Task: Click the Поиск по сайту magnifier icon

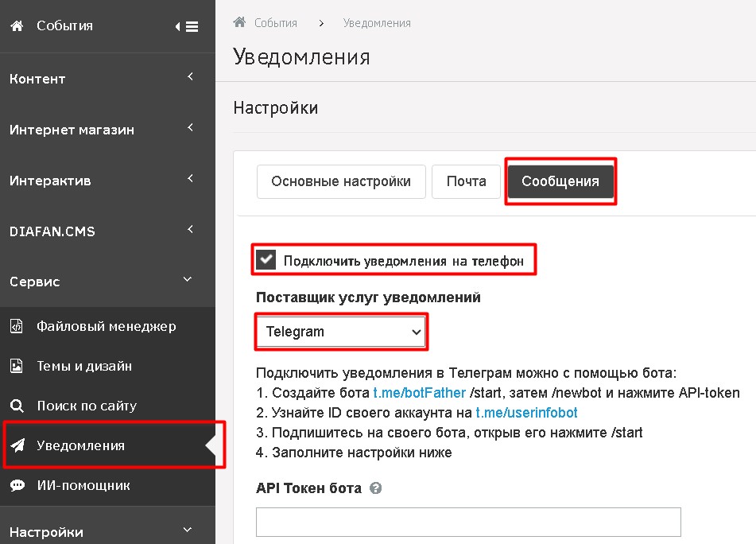Action: 17,406
